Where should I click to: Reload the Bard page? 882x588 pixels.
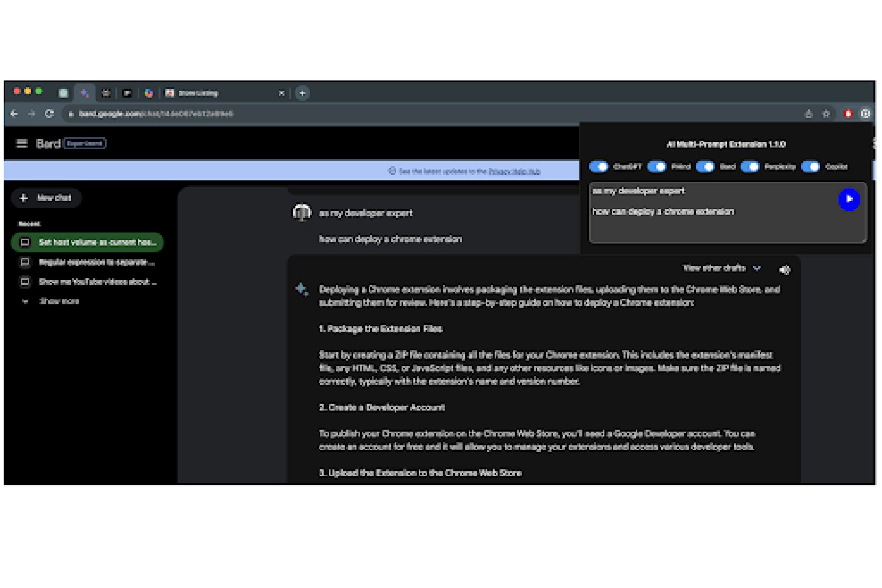click(x=49, y=113)
